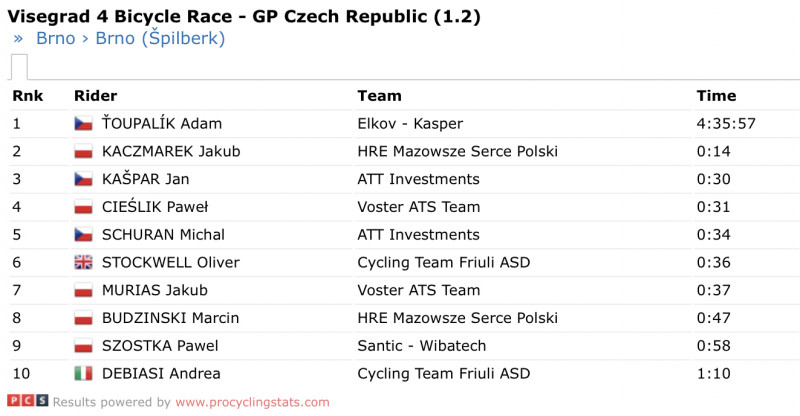Click the Polish flag beside KACZMAREK Jakub
The image size is (800, 416).
tap(83, 151)
